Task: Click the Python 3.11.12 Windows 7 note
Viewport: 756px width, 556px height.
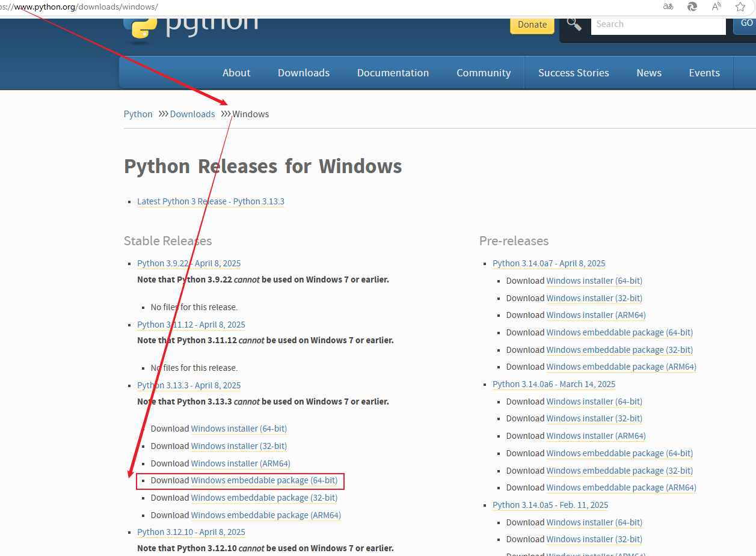Action: coord(265,340)
